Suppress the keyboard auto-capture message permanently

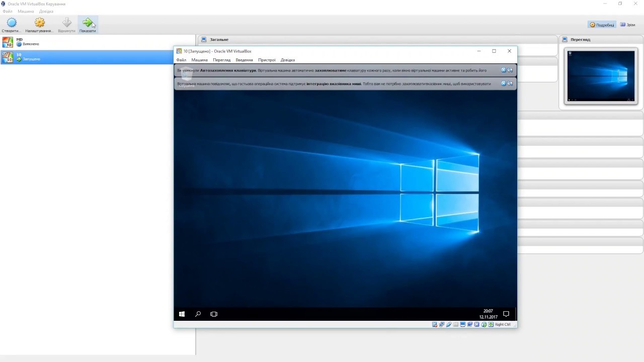[x=510, y=70]
